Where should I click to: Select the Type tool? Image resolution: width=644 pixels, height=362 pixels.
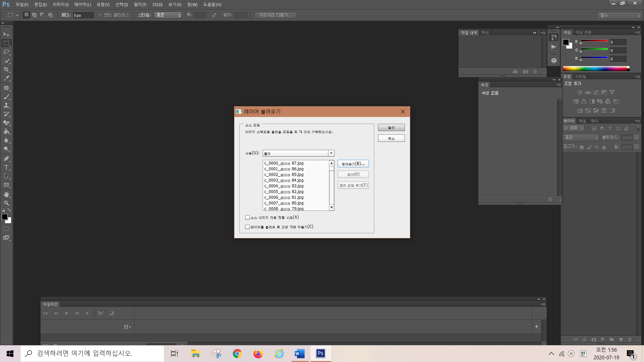pyautogui.click(x=6, y=167)
